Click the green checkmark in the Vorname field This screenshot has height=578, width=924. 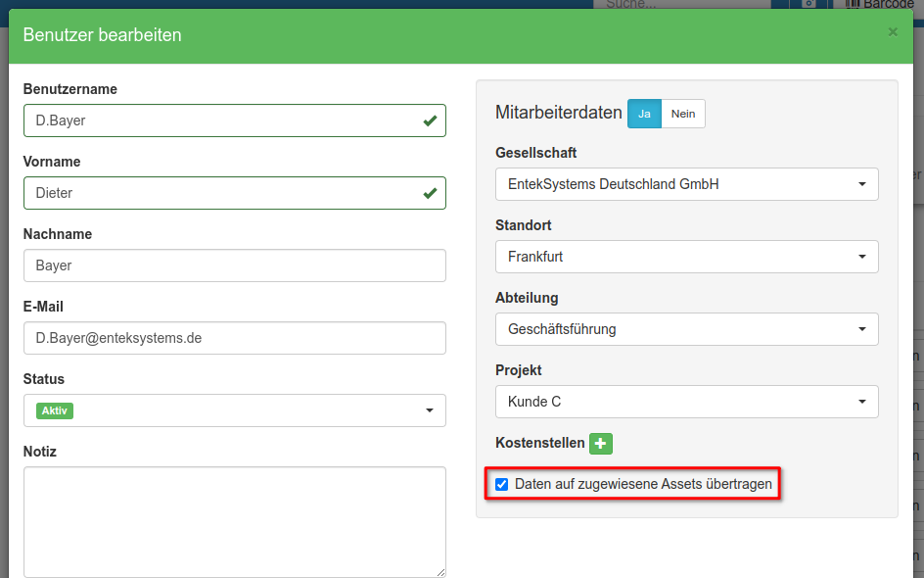tap(430, 193)
